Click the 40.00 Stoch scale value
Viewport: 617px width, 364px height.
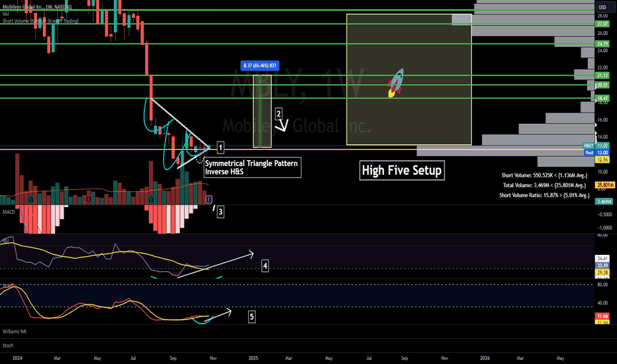[602, 303]
